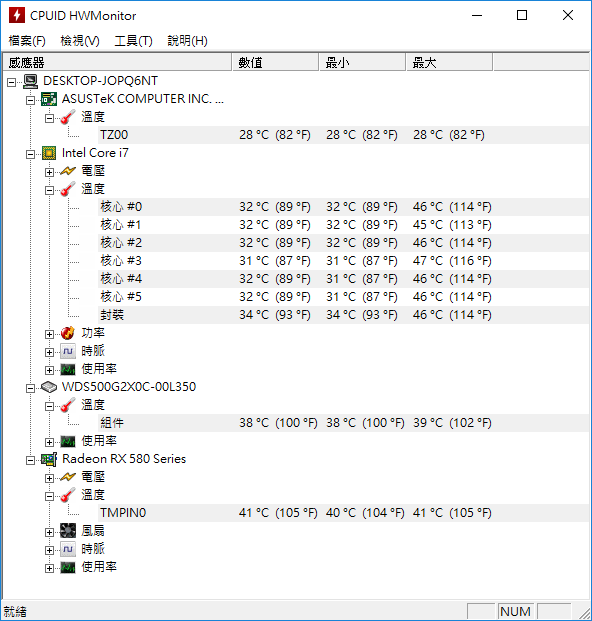Click the thermometer icon under Radeon RX 580
The width and height of the screenshot is (592, 621).
point(68,495)
